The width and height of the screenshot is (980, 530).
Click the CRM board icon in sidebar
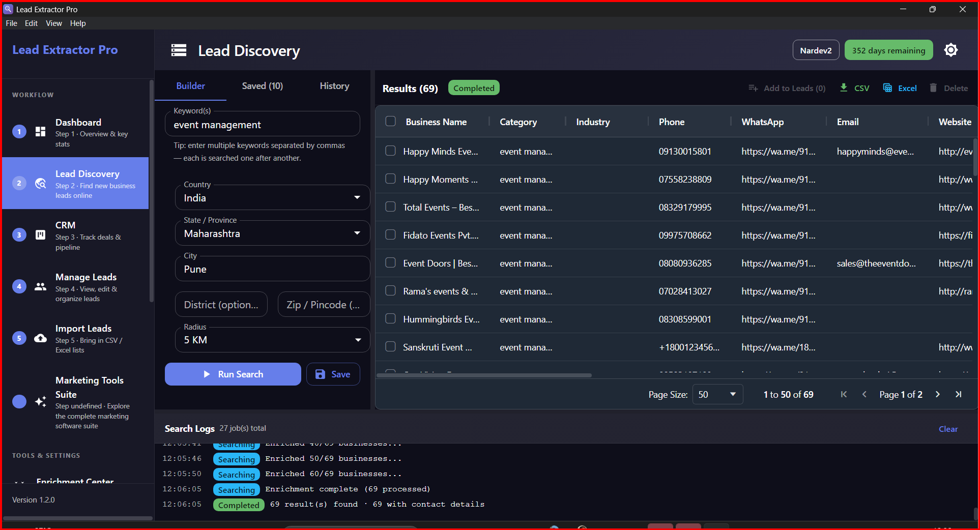point(41,234)
